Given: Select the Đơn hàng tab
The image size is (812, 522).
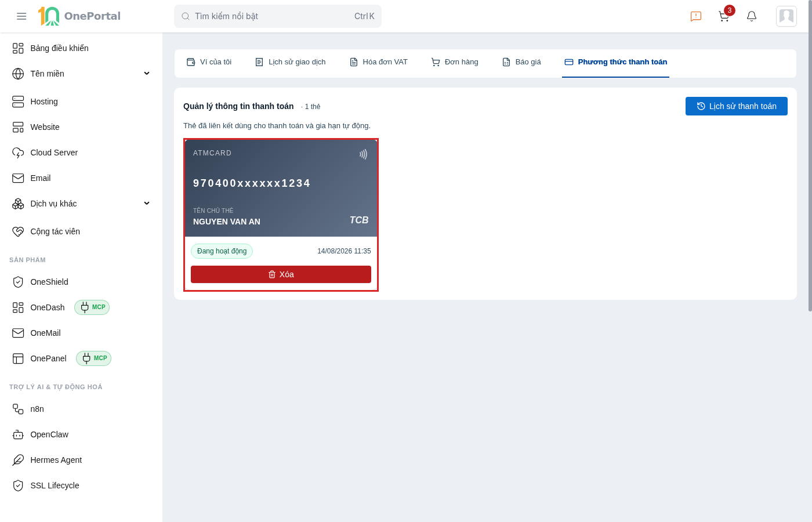Looking at the screenshot, I should point(455,62).
